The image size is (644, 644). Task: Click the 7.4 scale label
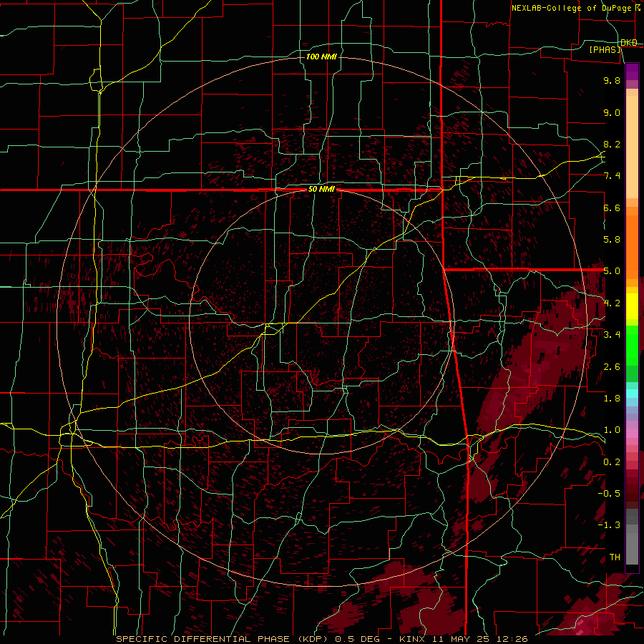click(612, 176)
